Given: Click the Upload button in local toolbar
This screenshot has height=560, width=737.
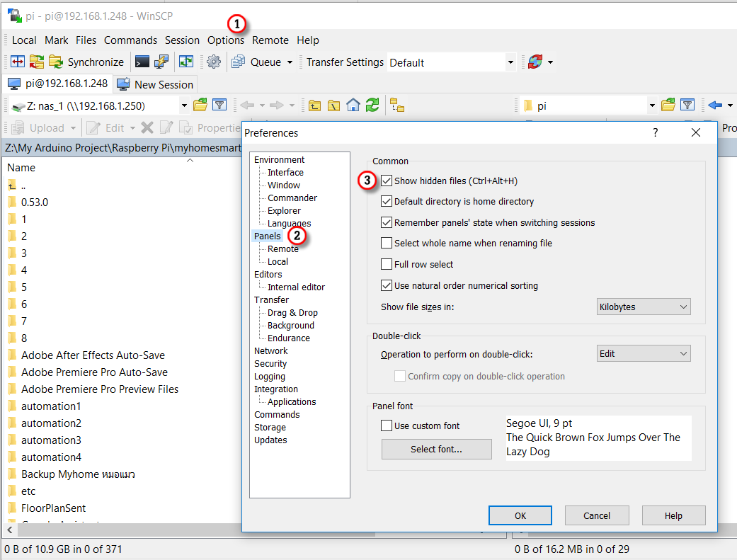Looking at the screenshot, I should pos(38,128).
